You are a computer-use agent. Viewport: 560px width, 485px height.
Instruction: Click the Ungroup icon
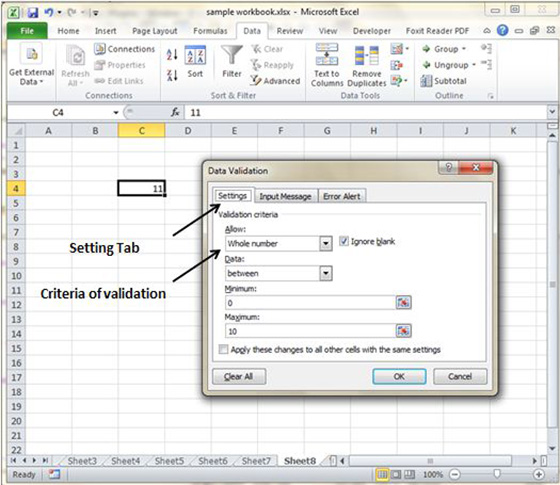pos(426,65)
